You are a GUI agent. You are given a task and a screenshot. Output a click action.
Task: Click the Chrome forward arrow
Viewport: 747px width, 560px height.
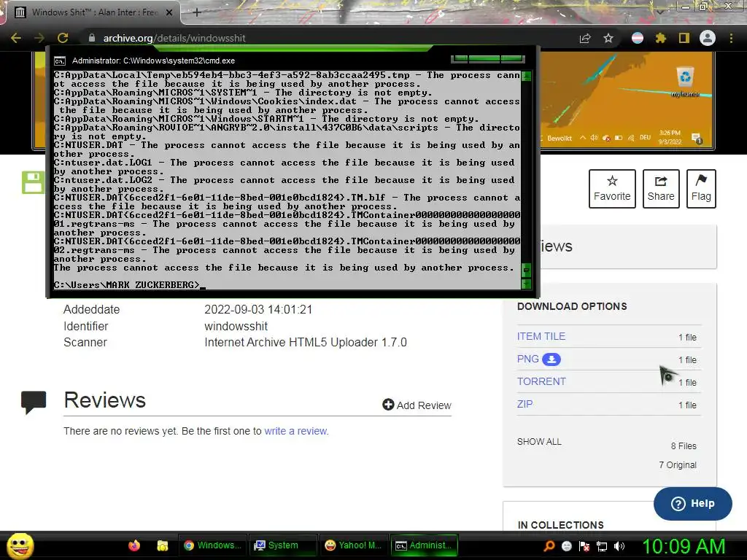39,38
